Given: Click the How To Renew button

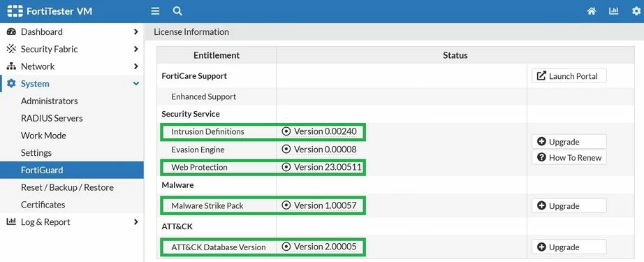Looking at the screenshot, I should point(569,157).
